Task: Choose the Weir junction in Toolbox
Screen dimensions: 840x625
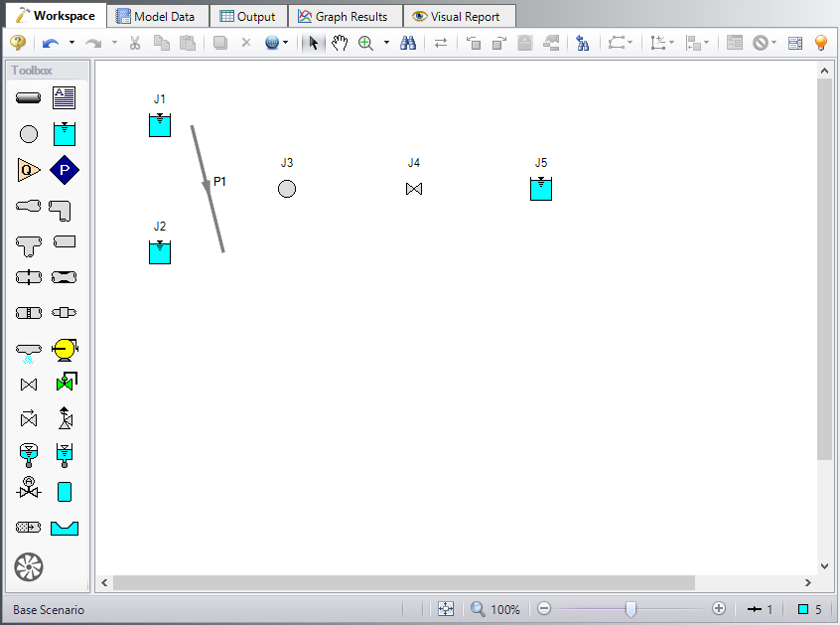Action: point(65,528)
